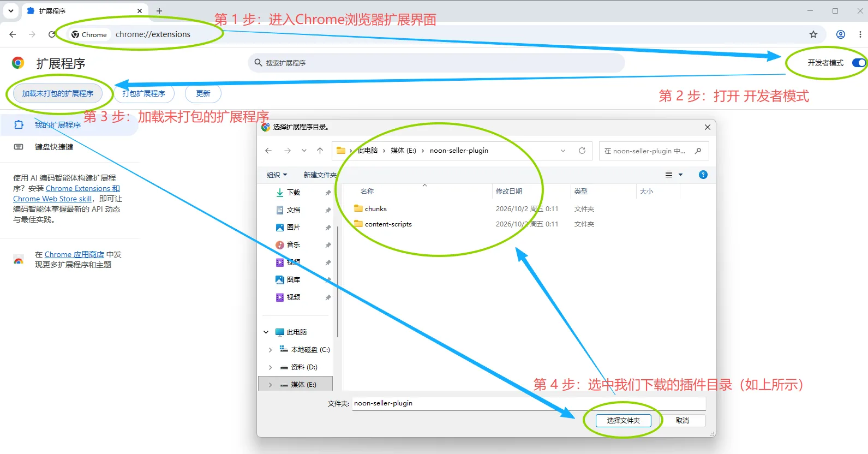Click the browser back arrow

click(13, 34)
